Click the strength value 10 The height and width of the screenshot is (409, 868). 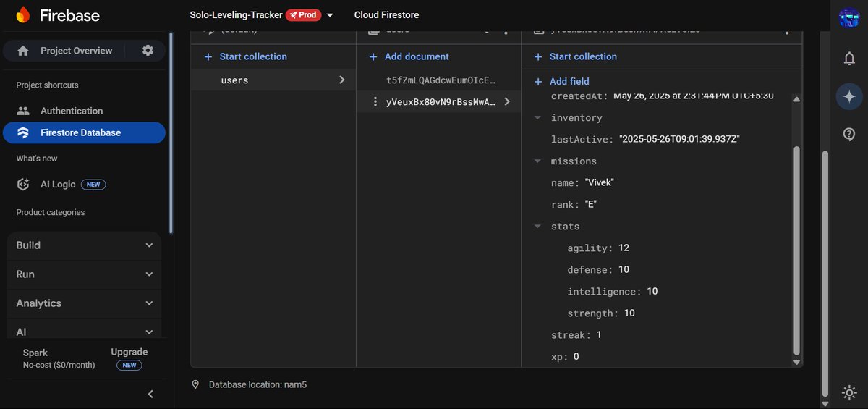(x=629, y=313)
